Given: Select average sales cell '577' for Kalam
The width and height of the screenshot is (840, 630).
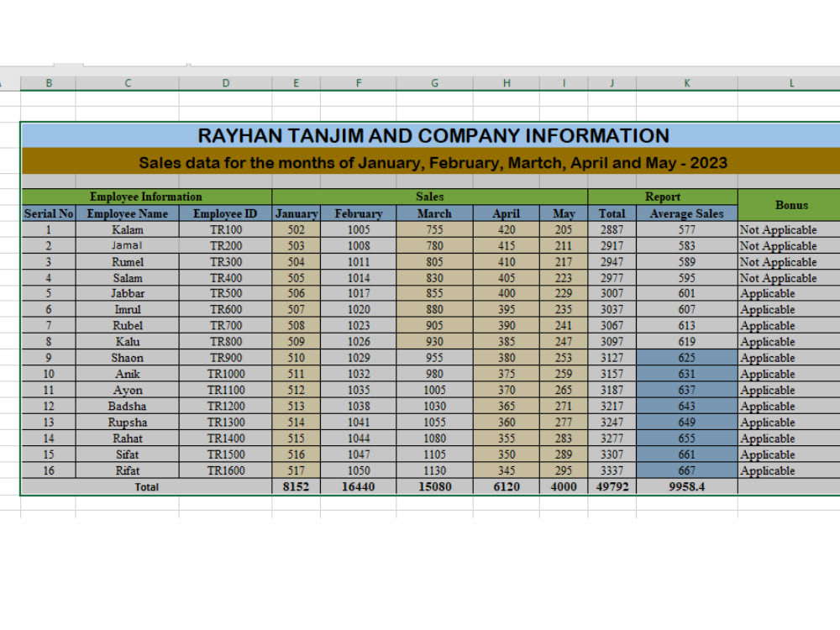Looking at the screenshot, I should tap(687, 229).
